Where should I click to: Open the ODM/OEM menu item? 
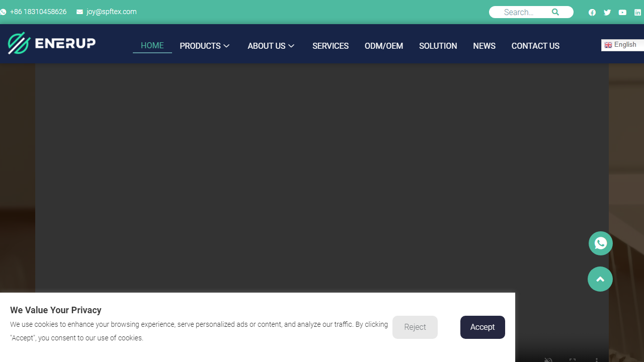pos(384,46)
